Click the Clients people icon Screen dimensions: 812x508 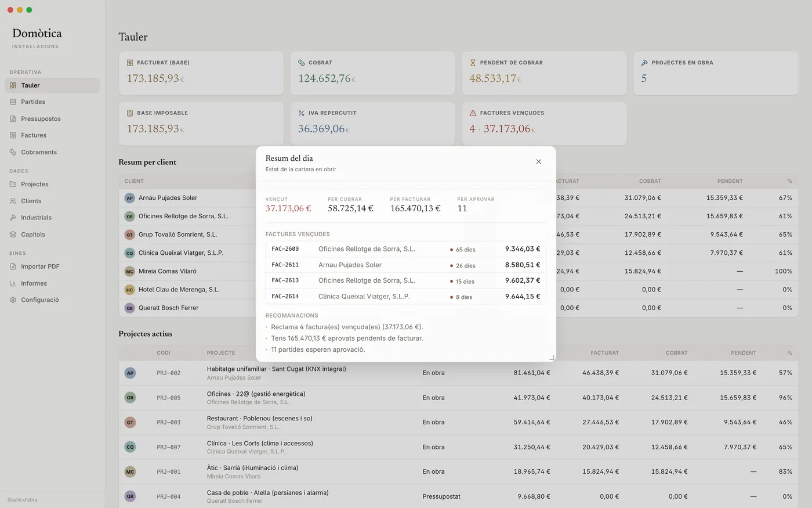pyautogui.click(x=13, y=201)
